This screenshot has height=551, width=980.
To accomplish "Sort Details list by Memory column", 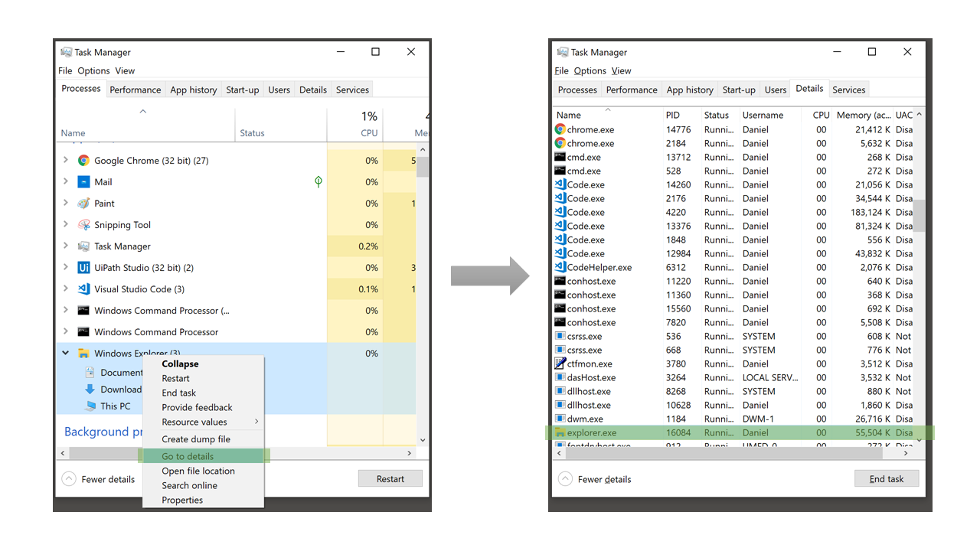I will click(863, 115).
